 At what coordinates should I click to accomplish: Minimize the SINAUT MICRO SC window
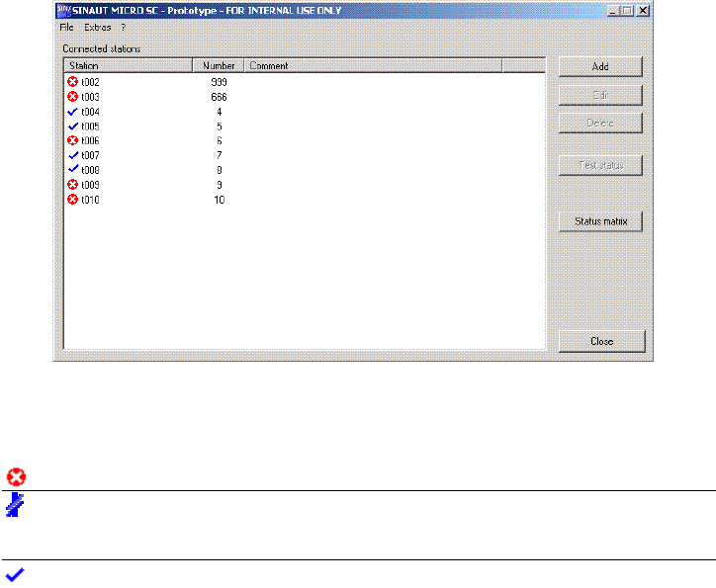(x=613, y=11)
